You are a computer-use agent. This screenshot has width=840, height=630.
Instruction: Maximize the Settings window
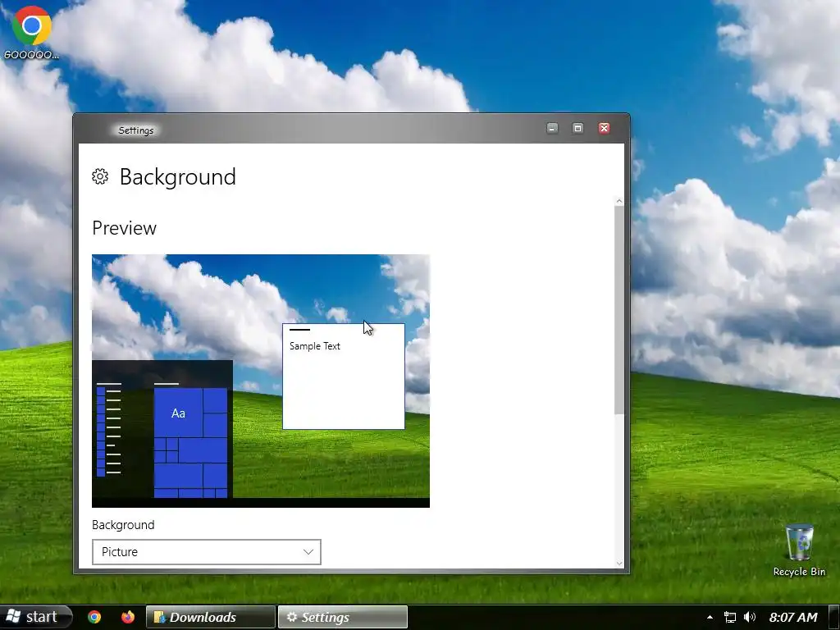(x=577, y=128)
